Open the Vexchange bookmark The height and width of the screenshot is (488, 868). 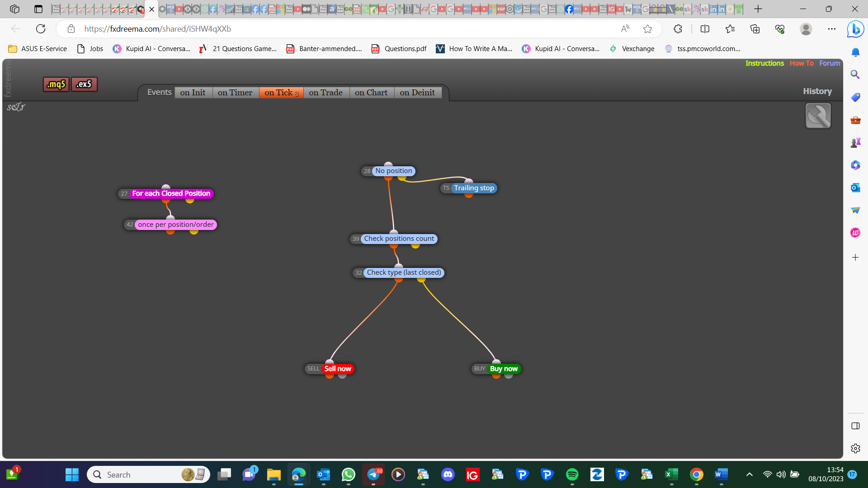click(632, 49)
